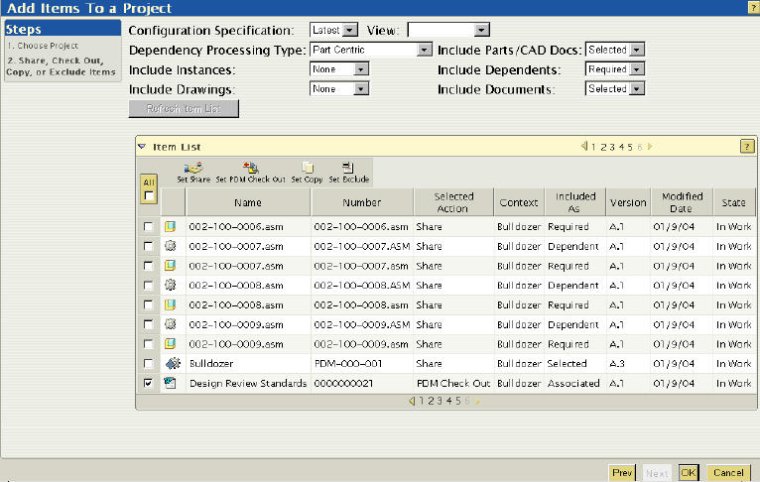Click the OK button
Screen dimensions: 760x482
point(688,472)
